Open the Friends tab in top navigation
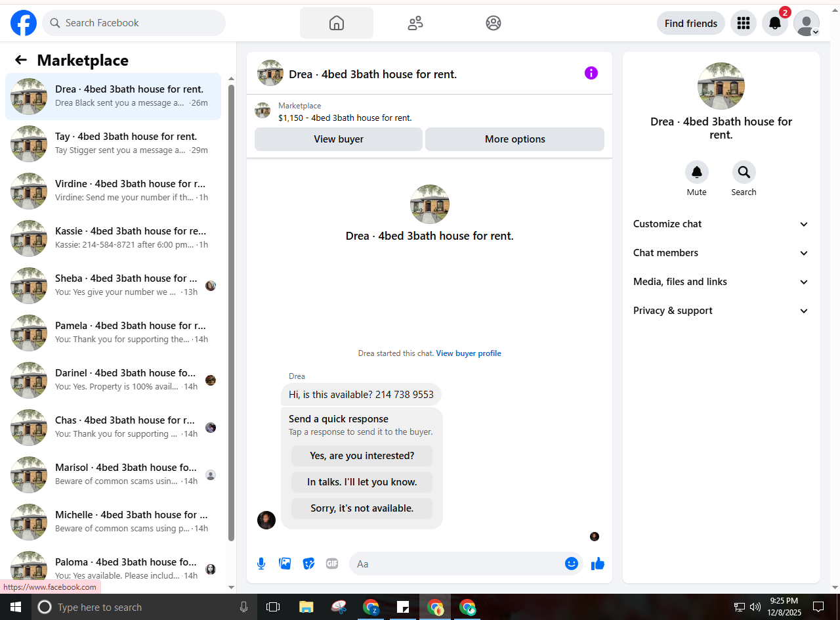Screen dimensions: 840x620 (415, 23)
